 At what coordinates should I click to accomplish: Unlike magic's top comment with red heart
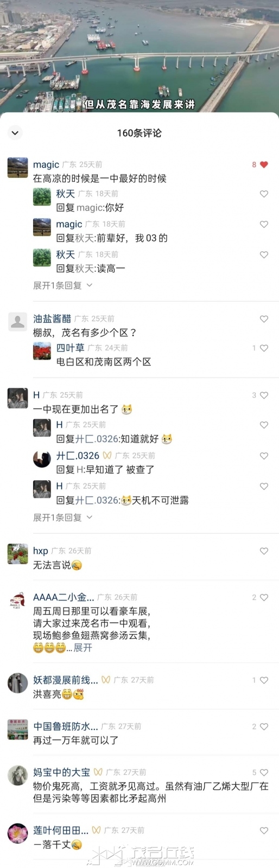pos(264,164)
